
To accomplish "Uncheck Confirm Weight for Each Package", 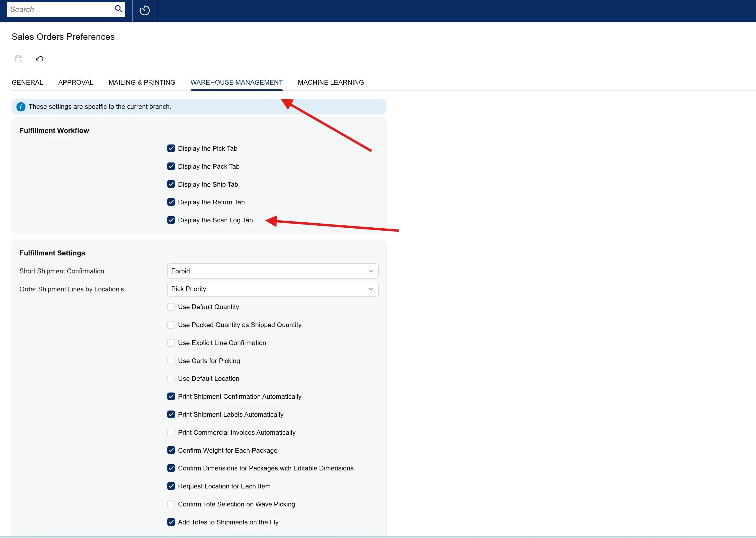I will (x=171, y=450).
